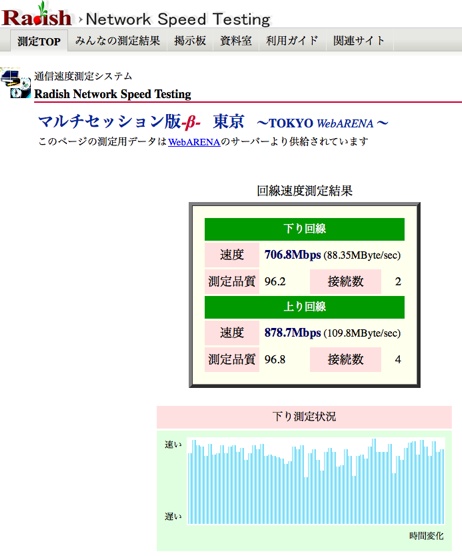This screenshot has height=556, width=462.
Task: Click the Network Speed Testing header title
Action: (178, 19)
